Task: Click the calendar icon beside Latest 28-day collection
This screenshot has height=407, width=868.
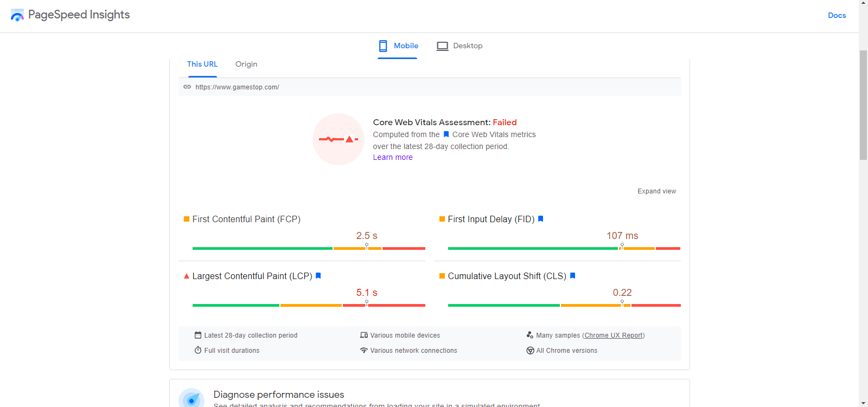Action: click(198, 335)
